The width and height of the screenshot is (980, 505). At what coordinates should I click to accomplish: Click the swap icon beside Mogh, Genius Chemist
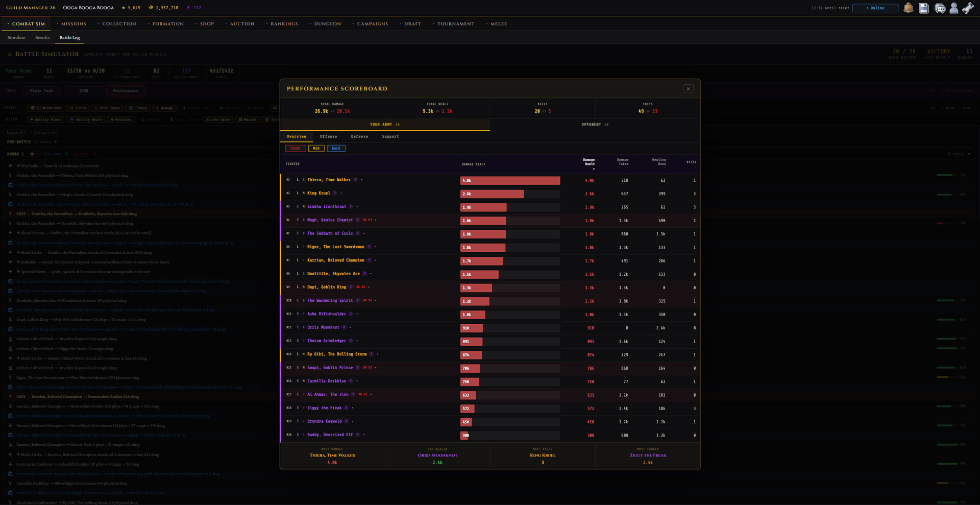point(365,220)
